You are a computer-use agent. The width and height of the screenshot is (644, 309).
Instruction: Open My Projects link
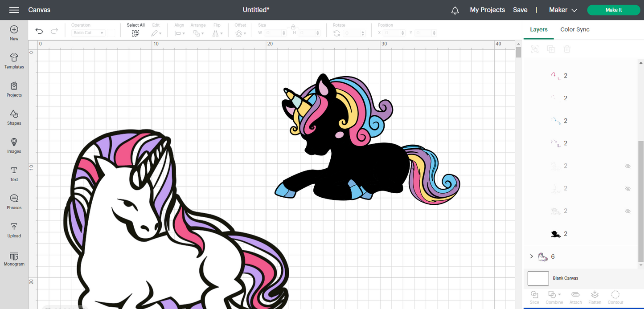487,10
